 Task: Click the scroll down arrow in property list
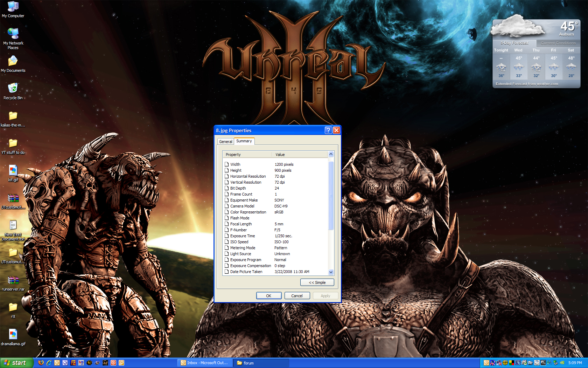coord(331,272)
